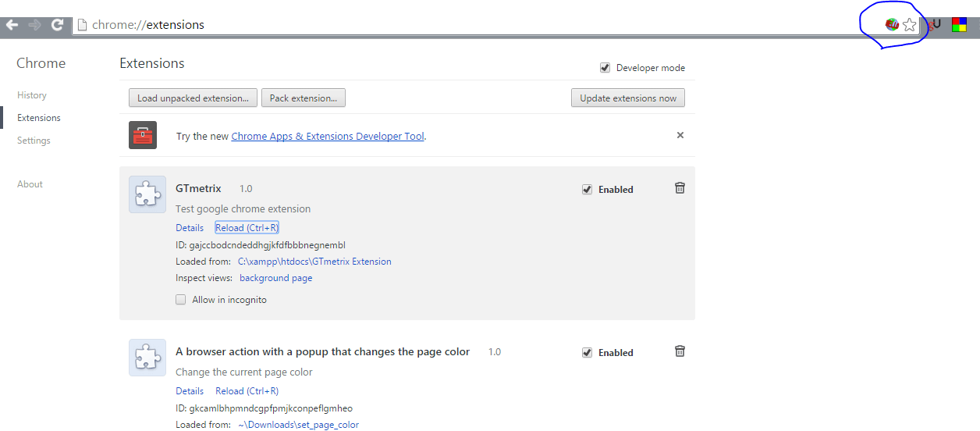Go to Settings in the sidebar
This screenshot has width=980, height=431.
click(x=34, y=141)
